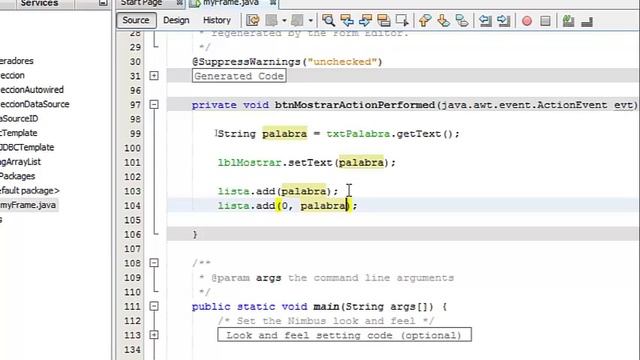Screen dimensions: 640x360
Task: Select the eradores project item
Action: 17,61
